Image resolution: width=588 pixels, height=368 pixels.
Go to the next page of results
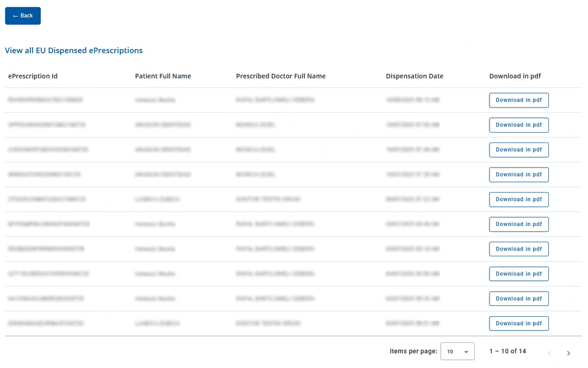(568, 353)
